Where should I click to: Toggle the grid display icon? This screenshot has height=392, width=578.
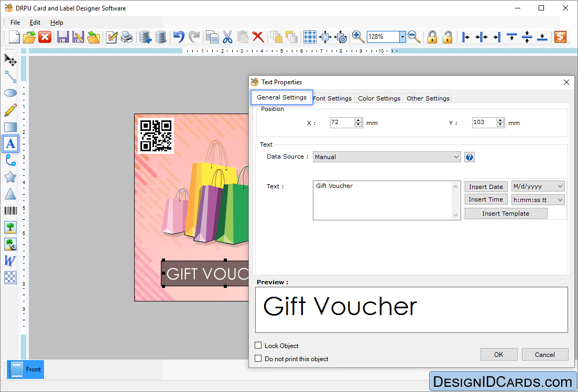tap(310, 37)
